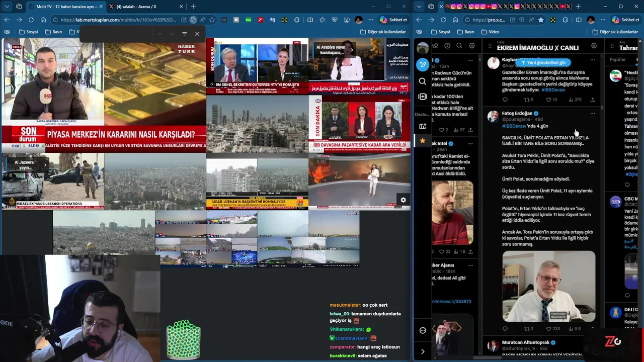
Task: Reload the X Pro page in right browser
Action: click(443, 20)
